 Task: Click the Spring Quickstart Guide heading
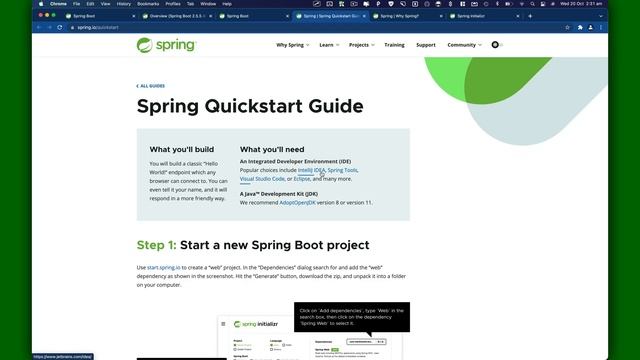(250, 106)
